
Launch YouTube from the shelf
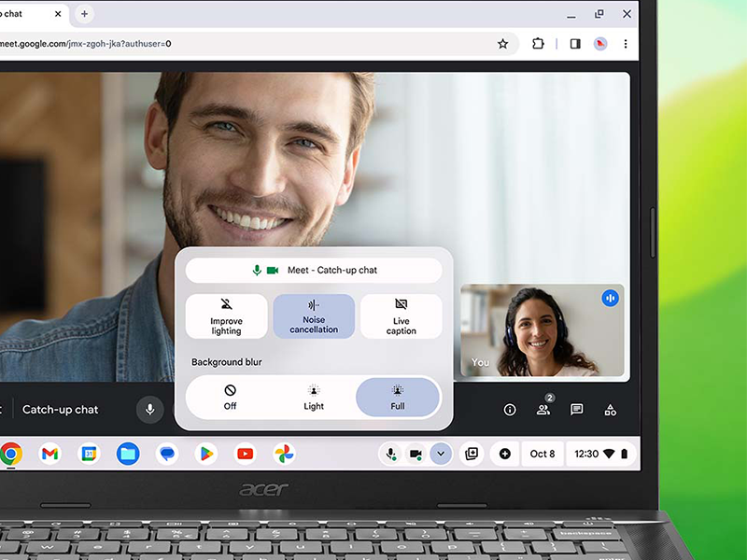click(245, 454)
